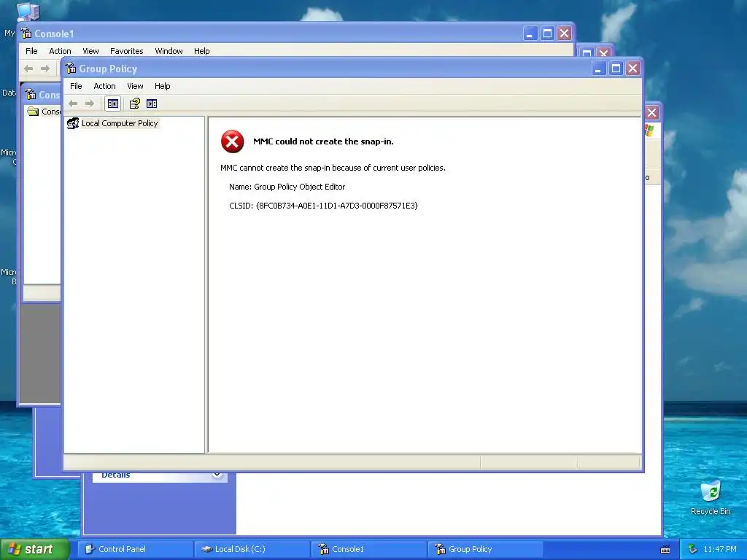Viewport: 747px width, 560px height.
Task: Close the Group Policy window
Action: coord(632,69)
